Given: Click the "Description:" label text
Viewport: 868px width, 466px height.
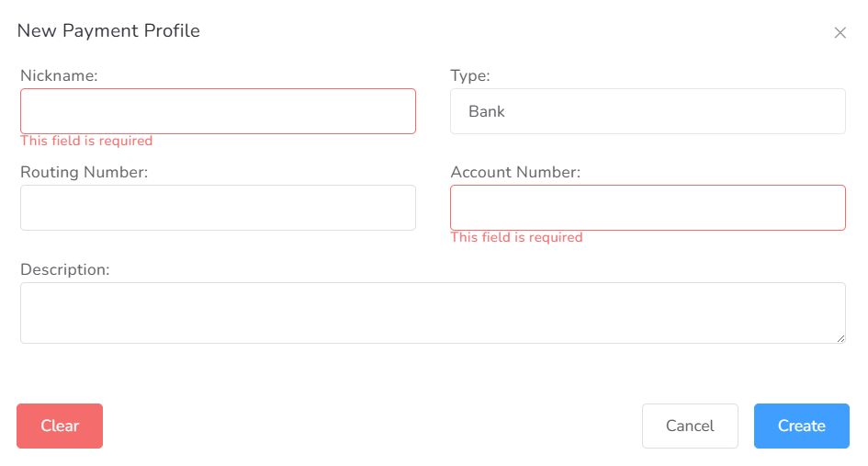Looking at the screenshot, I should (64, 269).
